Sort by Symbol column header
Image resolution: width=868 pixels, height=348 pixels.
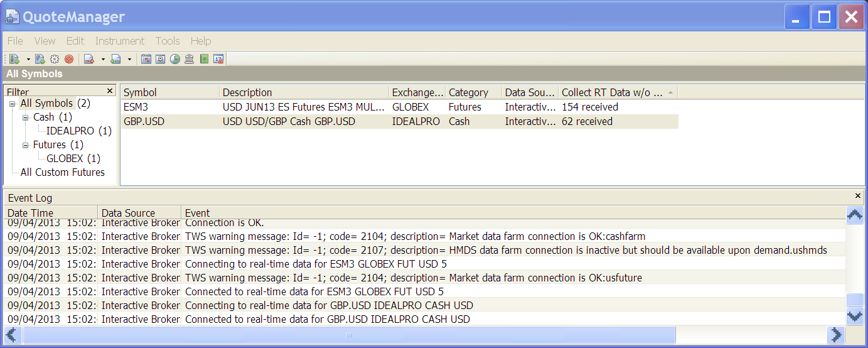pyautogui.click(x=169, y=92)
